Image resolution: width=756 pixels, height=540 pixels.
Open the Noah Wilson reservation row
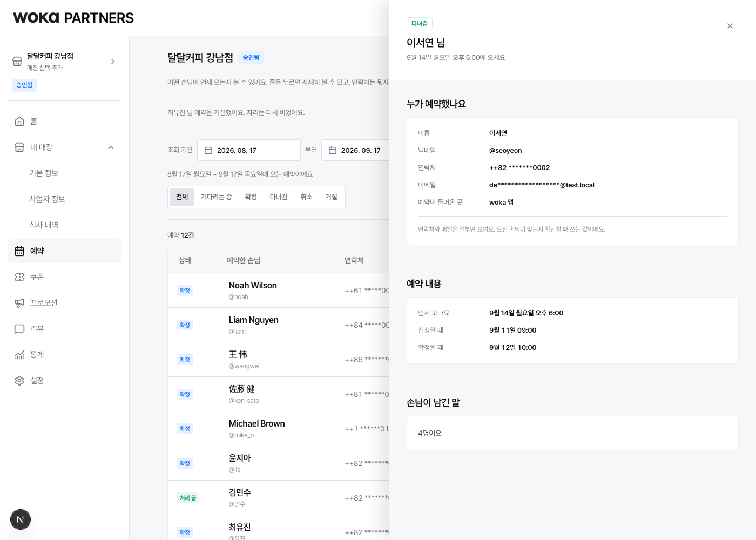tap(279, 291)
